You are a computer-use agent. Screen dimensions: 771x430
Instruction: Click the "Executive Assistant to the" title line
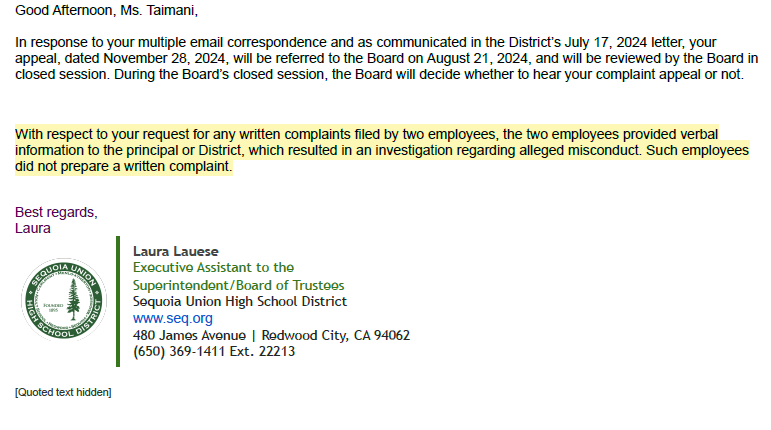tap(213, 267)
